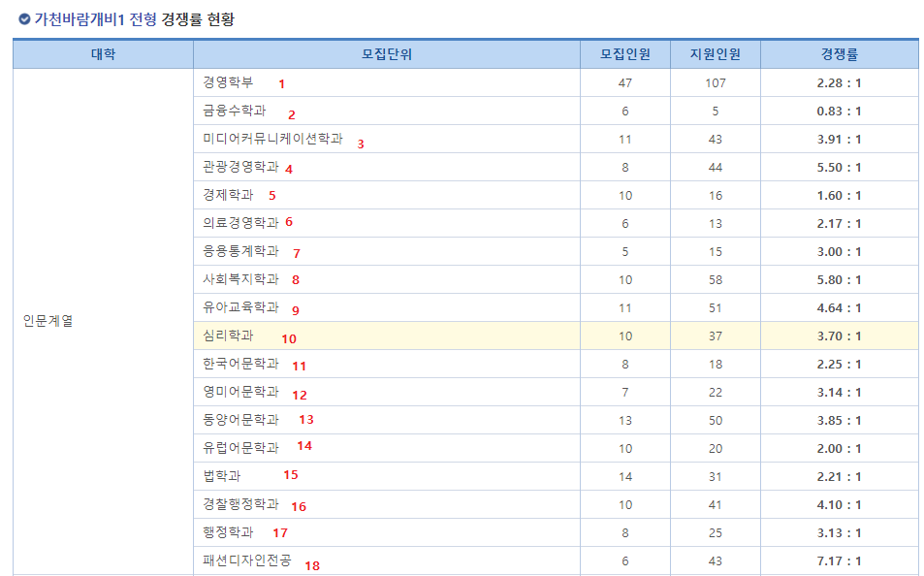Image resolution: width=924 pixels, height=576 pixels.
Task: Click applicant count 22 for 영미어문학과
Action: [x=716, y=393]
